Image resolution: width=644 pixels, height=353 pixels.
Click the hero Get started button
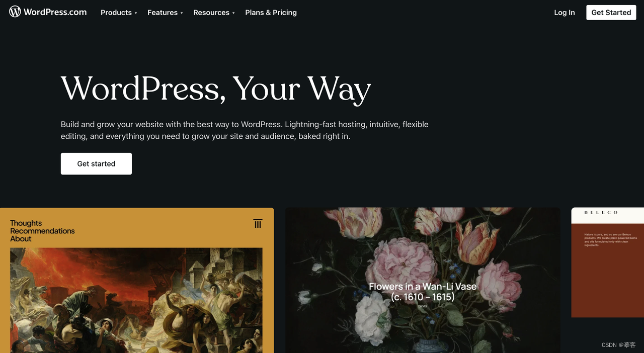click(96, 164)
